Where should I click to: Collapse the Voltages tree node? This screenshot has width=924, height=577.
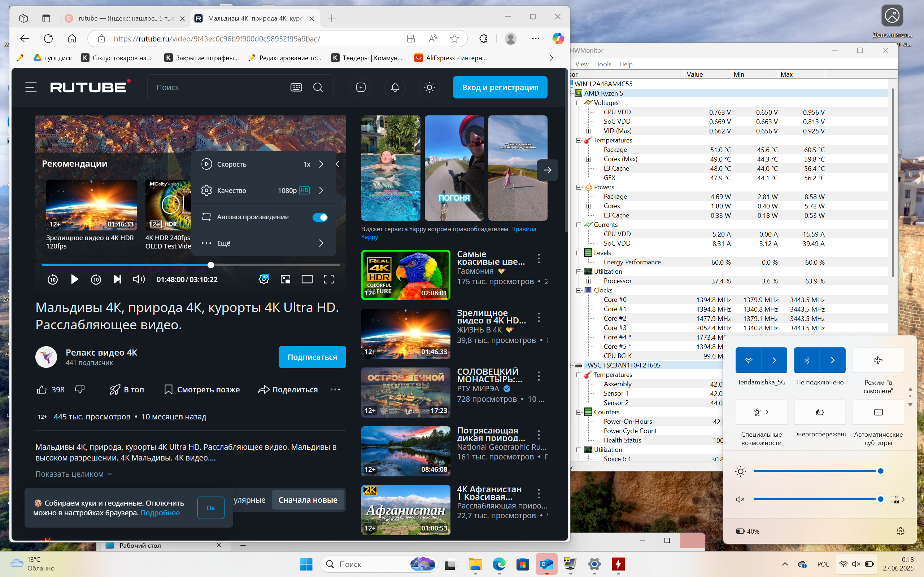pos(579,103)
